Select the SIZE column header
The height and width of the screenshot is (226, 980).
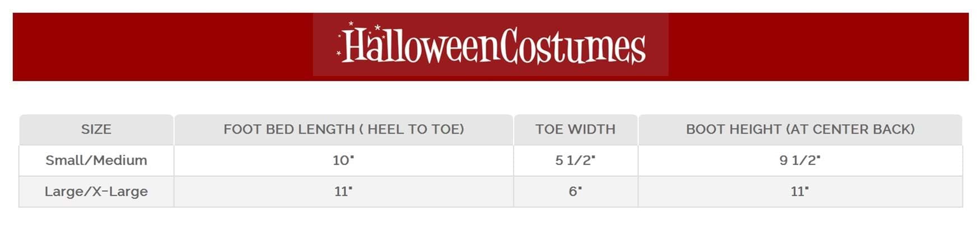tap(96, 129)
